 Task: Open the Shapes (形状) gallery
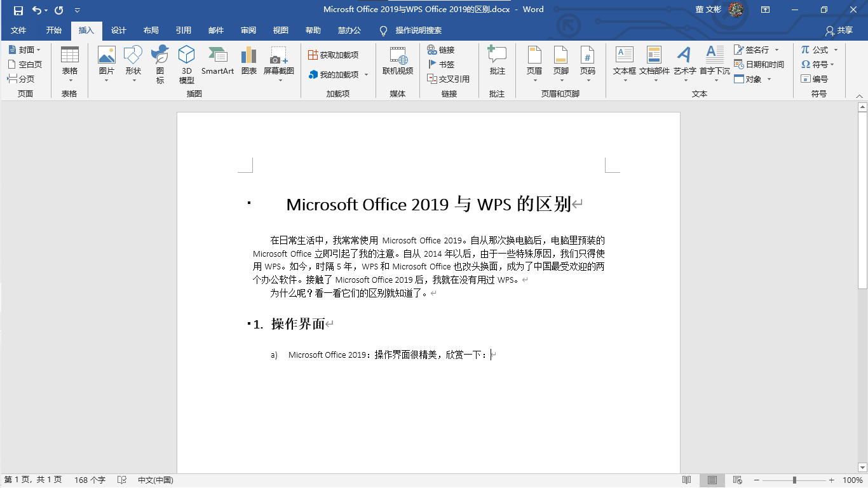133,65
